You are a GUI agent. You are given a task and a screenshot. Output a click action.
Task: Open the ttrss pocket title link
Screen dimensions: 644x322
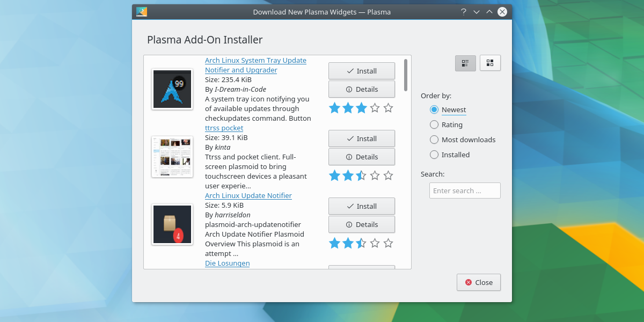(224, 128)
